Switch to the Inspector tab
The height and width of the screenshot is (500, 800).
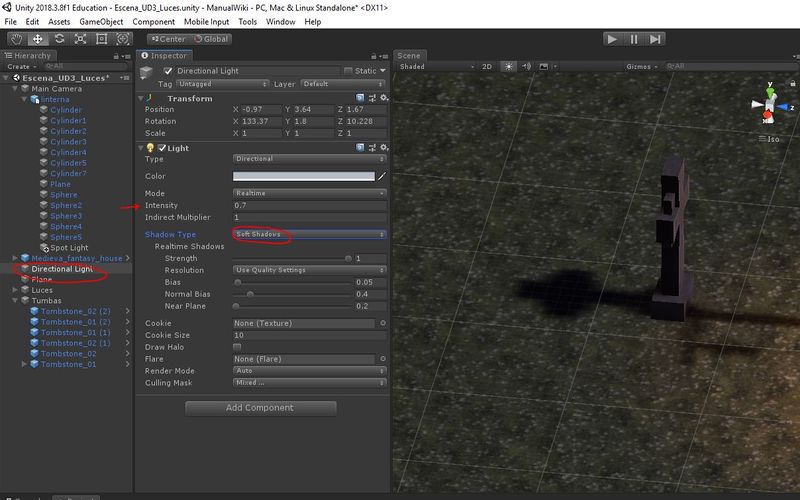point(164,56)
